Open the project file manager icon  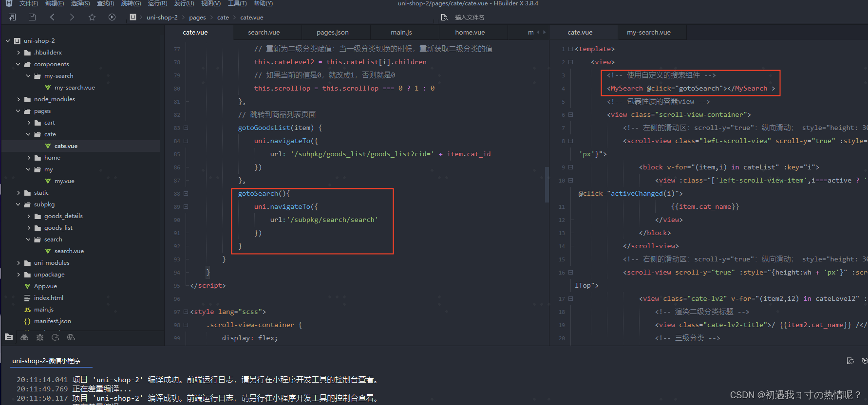[9, 337]
